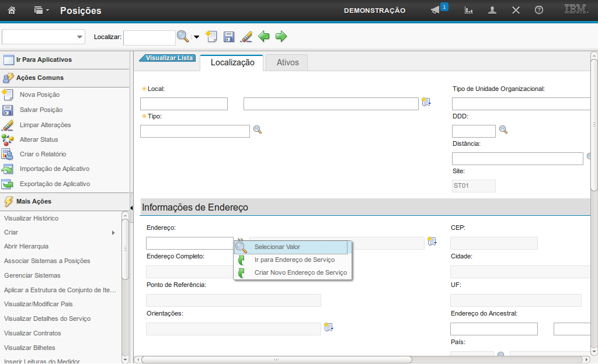
Task: Click the Help question mark icon
Action: click(x=539, y=10)
